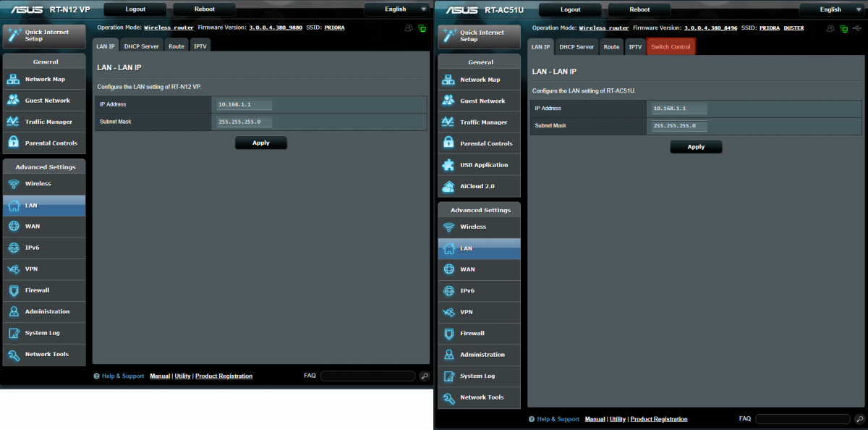Screen dimensions: 868x430
Task: Open VPN settings in the RT-N12 VP sidebar
Action: 44,269
